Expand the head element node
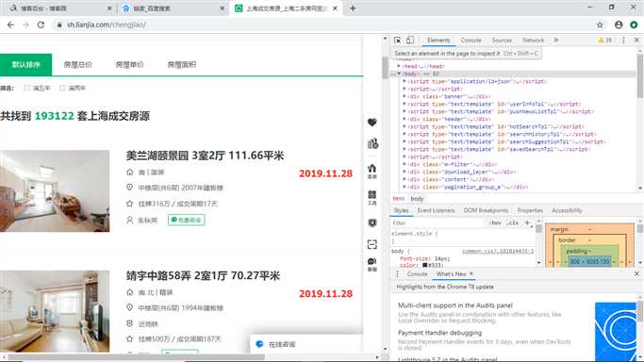Screen dimensions: 644x362 [399, 66]
